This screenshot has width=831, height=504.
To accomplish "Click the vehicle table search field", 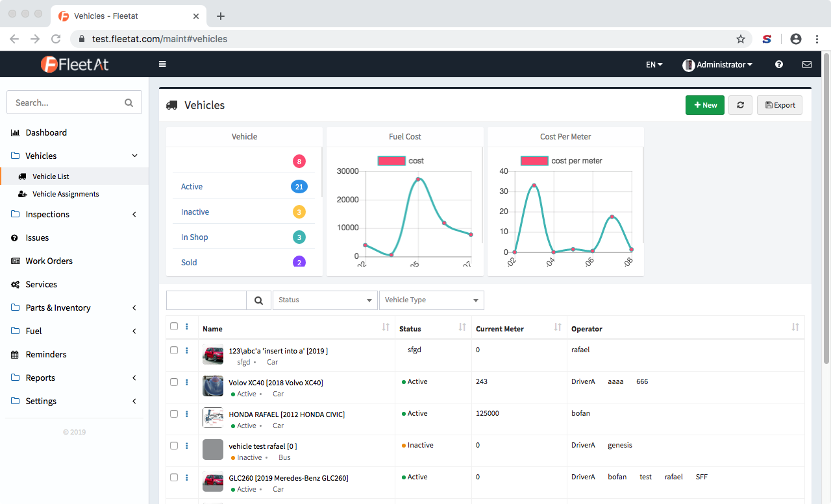I will [206, 300].
